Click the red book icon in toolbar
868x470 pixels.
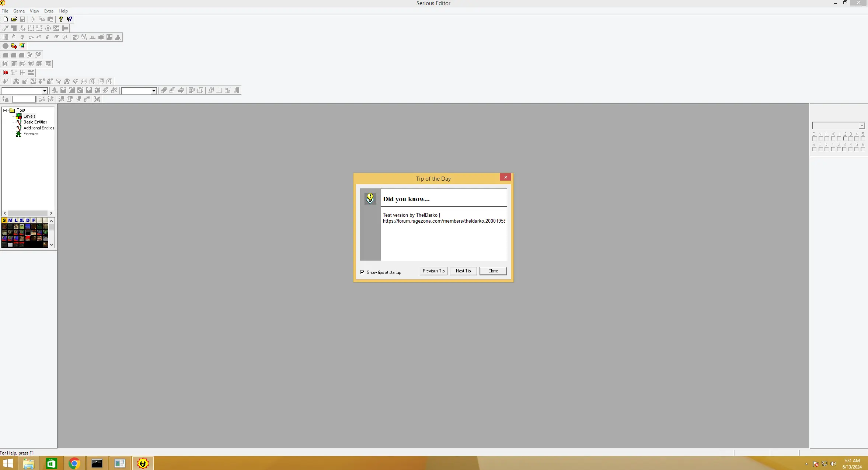tap(6, 73)
